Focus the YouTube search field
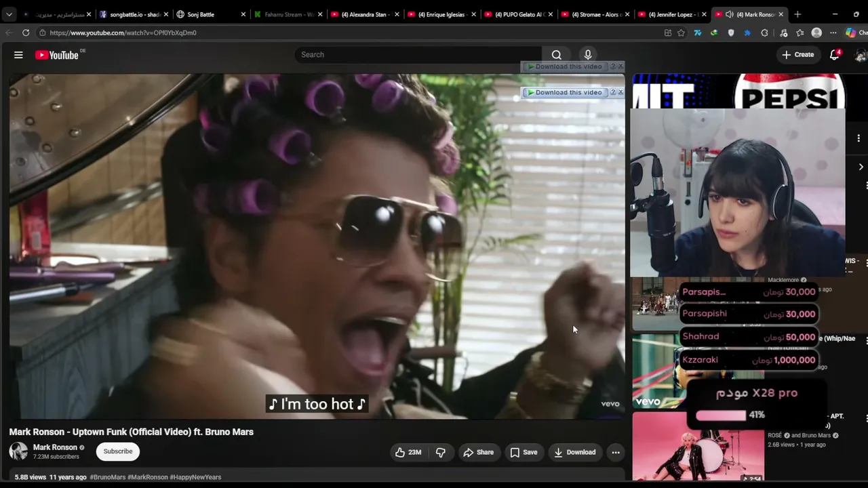The width and height of the screenshot is (868, 488). click(x=418, y=55)
